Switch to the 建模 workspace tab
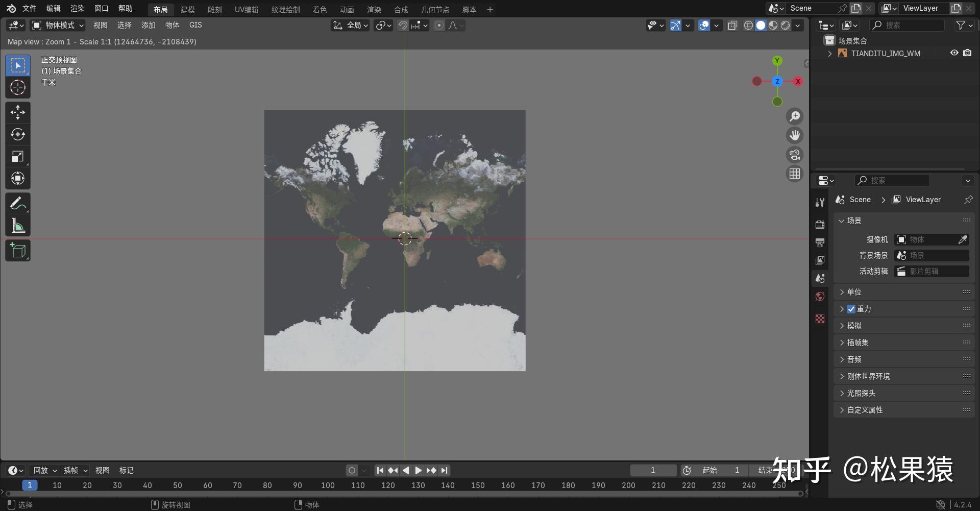The image size is (980, 511). (x=187, y=9)
